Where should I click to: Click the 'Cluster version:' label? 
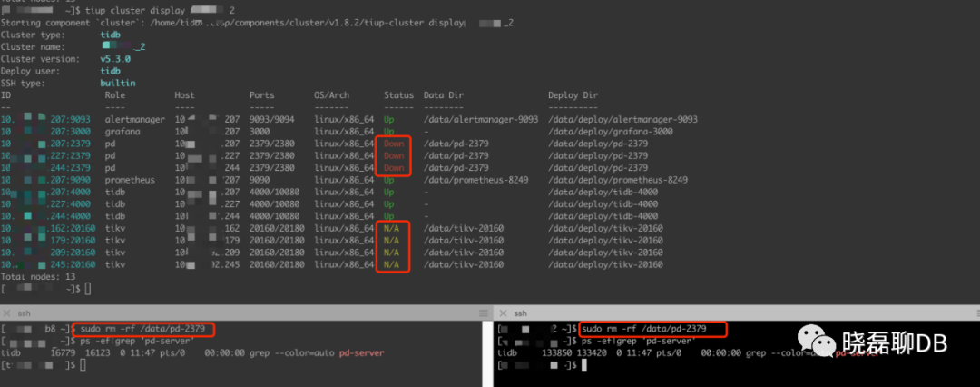pyautogui.click(x=40, y=59)
